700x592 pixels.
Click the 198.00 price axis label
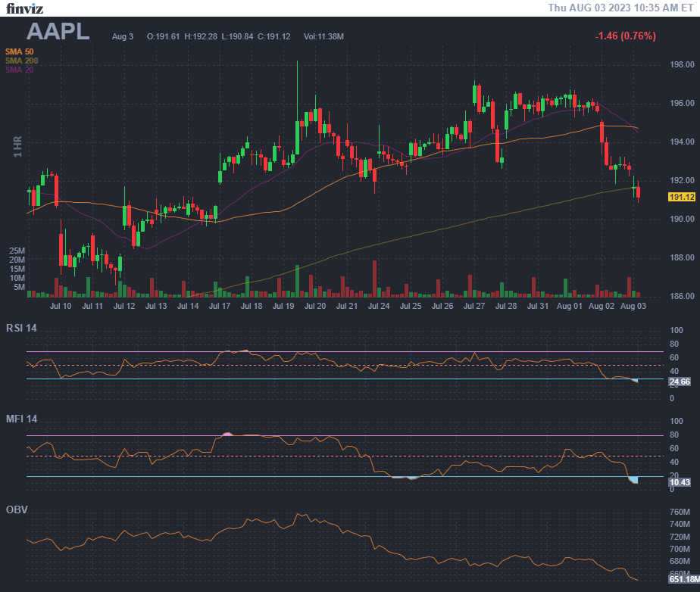tap(682, 64)
